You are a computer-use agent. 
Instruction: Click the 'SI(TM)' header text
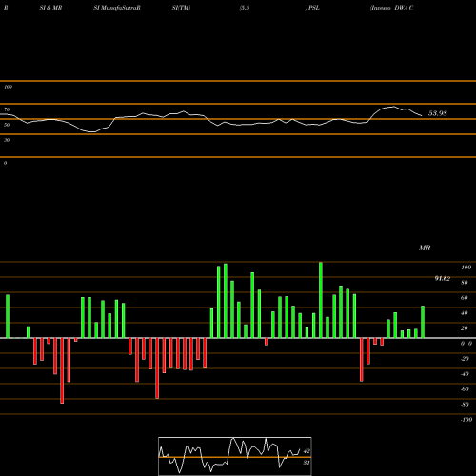click(181, 8)
